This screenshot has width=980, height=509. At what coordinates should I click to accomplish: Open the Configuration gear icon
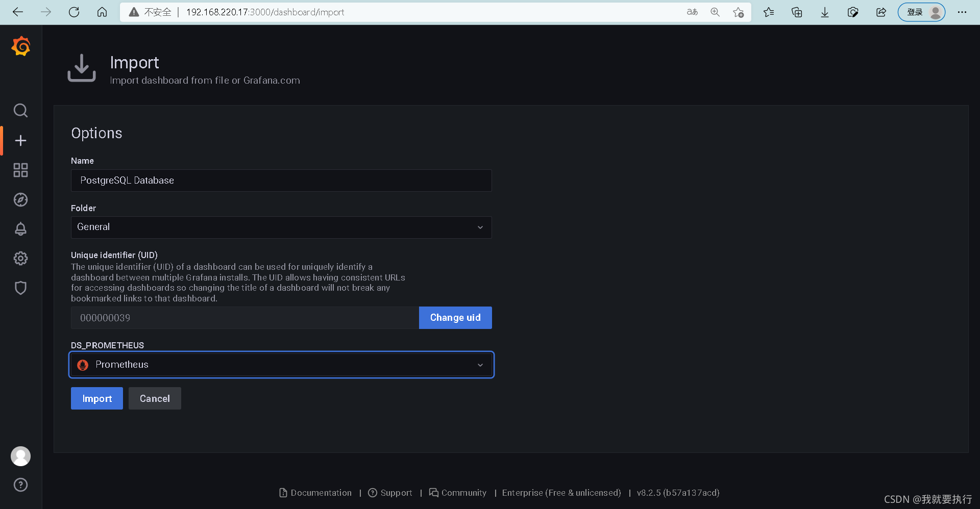[20, 258]
